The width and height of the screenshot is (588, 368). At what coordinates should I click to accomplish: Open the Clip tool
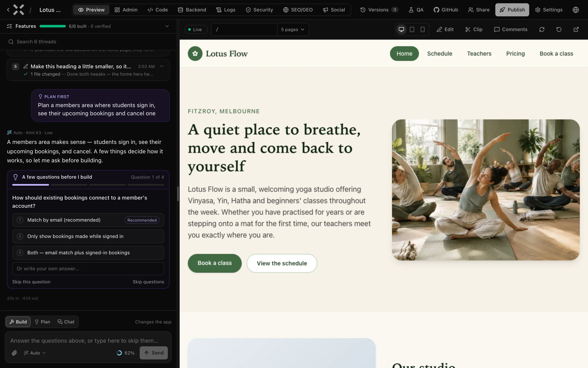click(473, 29)
